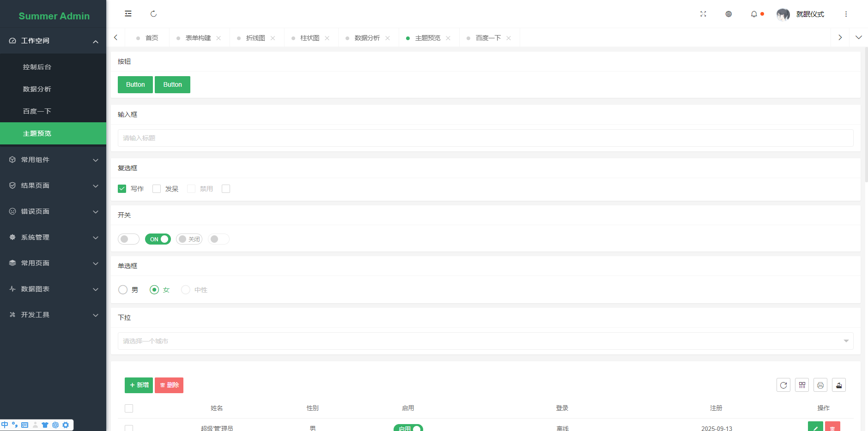Open the language globe icon
868x431 pixels.
tap(728, 14)
